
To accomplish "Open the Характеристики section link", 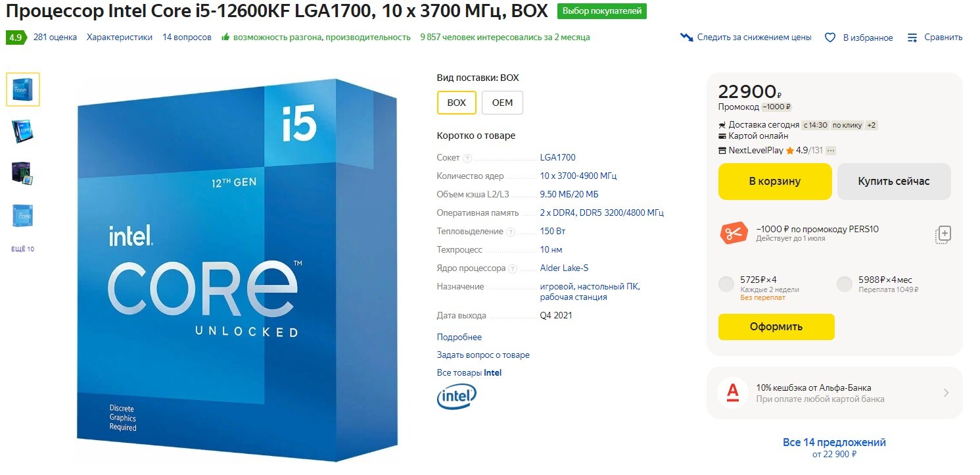I will pyautogui.click(x=120, y=37).
